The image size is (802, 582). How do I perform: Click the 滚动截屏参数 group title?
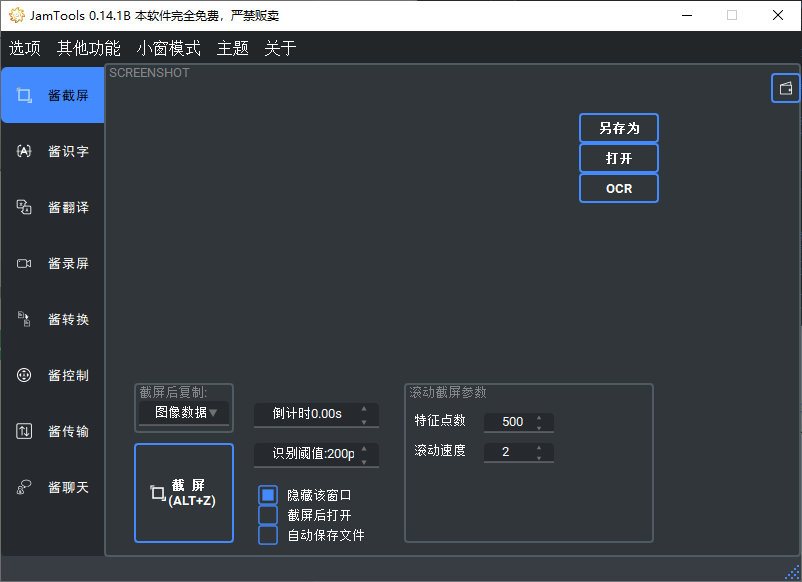pyautogui.click(x=448, y=392)
